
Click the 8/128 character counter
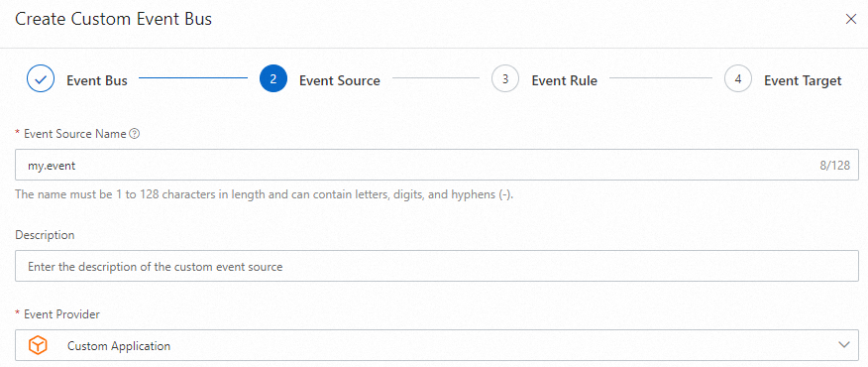(x=834, y=166)
